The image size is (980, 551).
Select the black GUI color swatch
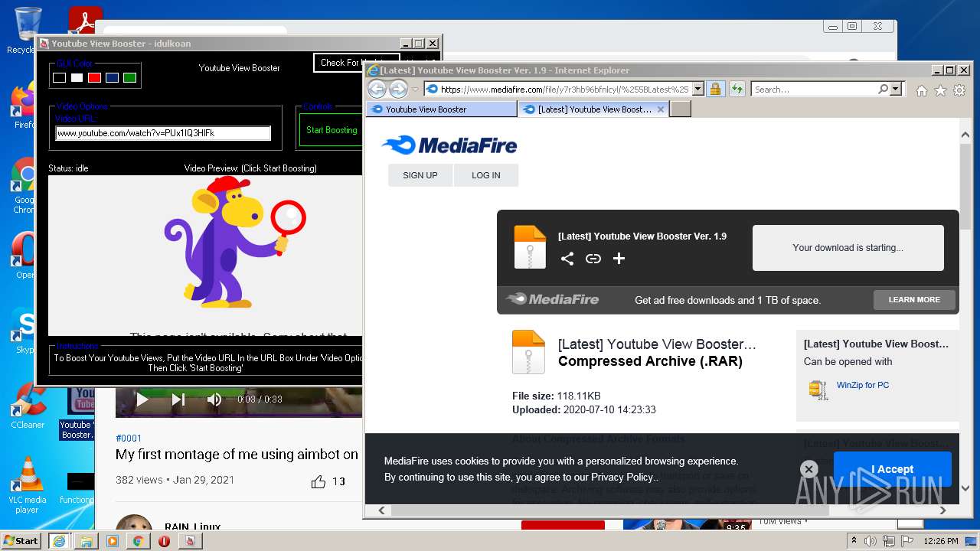(59, 77)
